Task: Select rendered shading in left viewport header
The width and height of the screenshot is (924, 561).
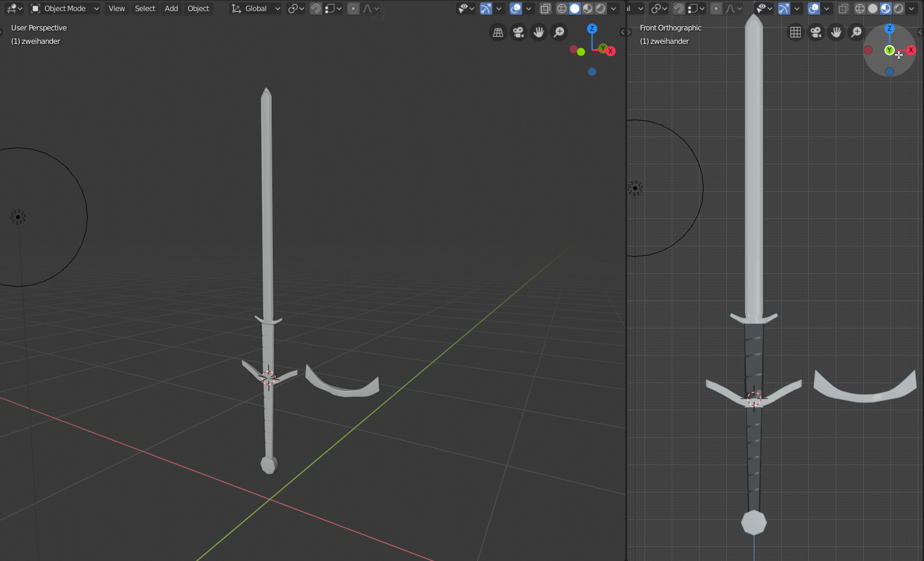Action: point(600,9)
